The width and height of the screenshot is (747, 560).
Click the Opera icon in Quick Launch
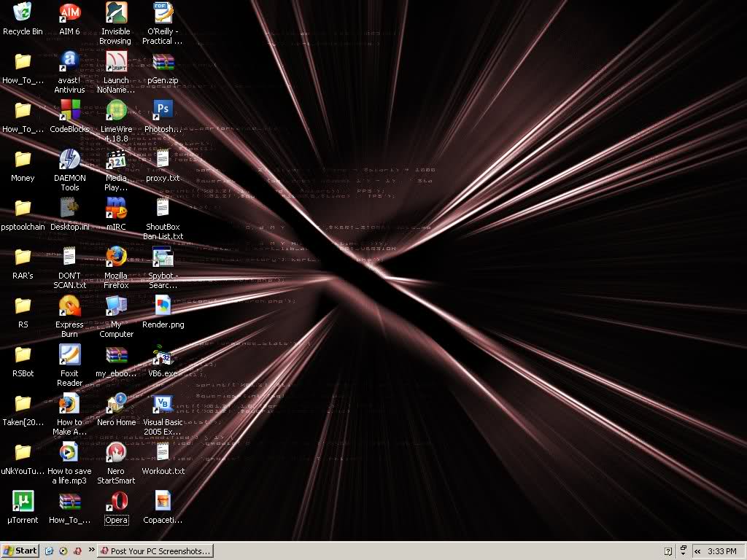(x=77, y=551)
